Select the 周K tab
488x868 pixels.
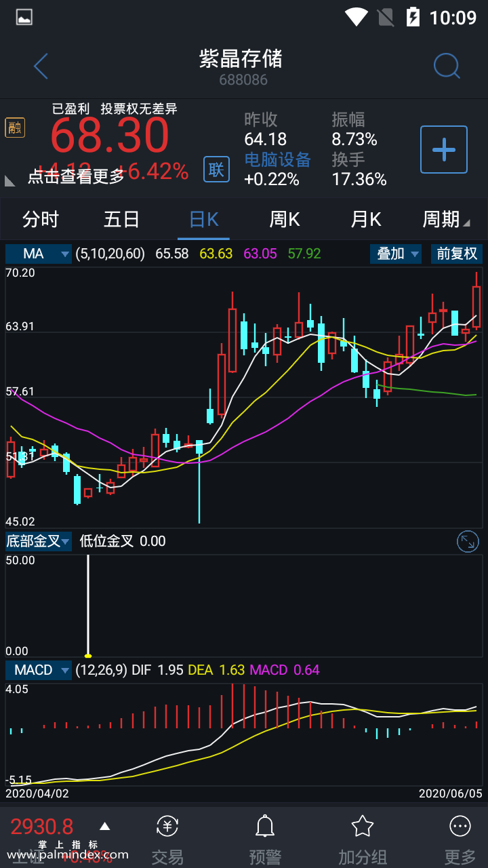click(285, 219)
